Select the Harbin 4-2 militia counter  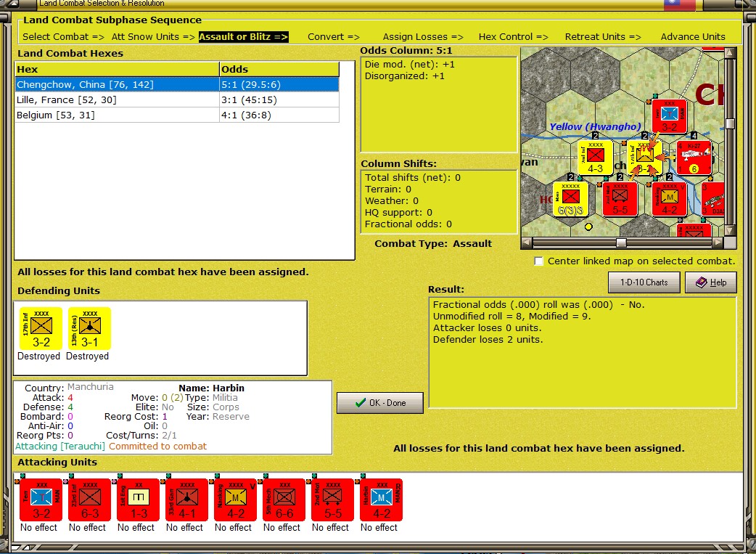tap(382, 500)
